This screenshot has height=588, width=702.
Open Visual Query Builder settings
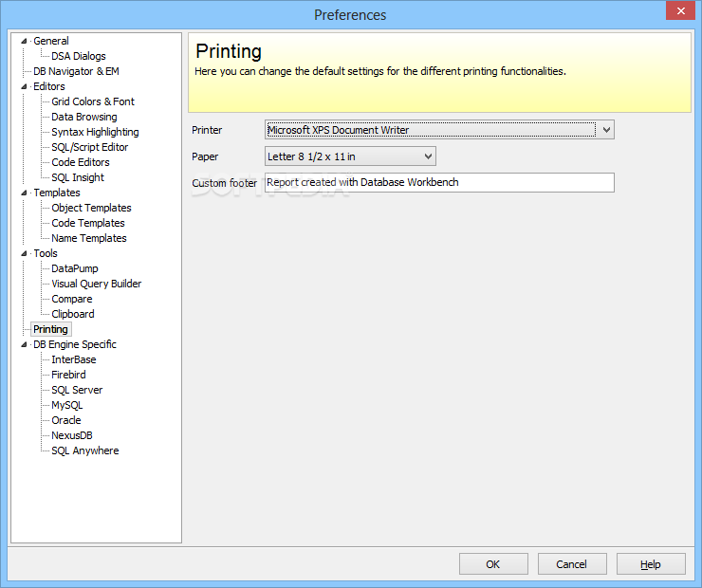pyautogui.click(x=96, y=285)
